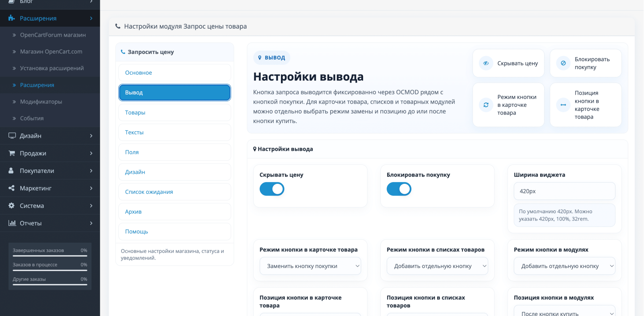Image resolution: width=644 pixels, height=316 pixels.
Task: Open Позиция кнопки в модулях dropdown
Action: pyautogui.click(x=565, y=311)
